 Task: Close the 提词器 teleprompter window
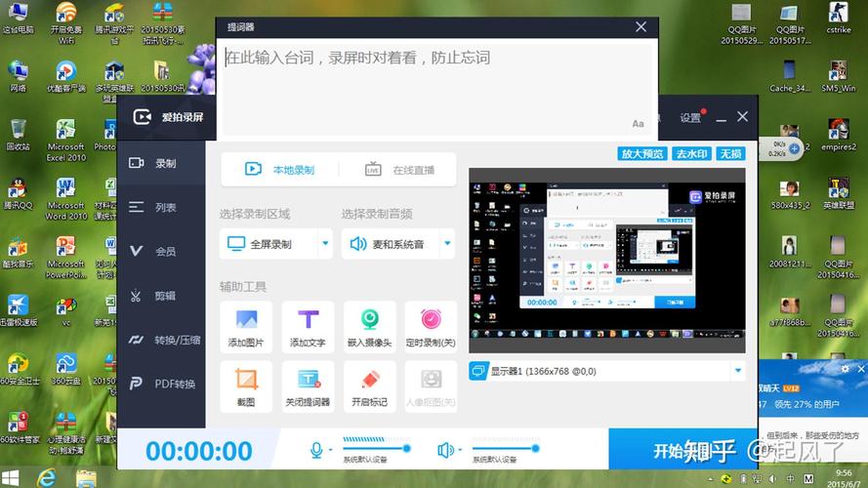(641, 26)
